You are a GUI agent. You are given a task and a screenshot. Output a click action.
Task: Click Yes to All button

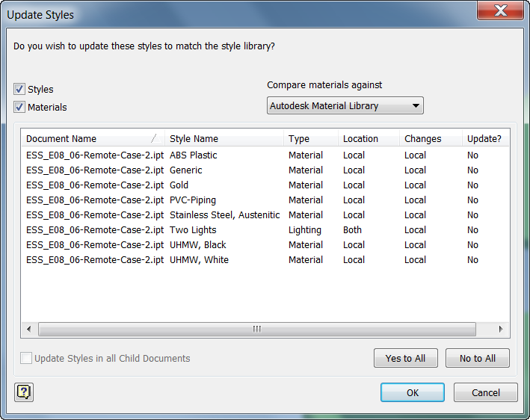coord(406,358)
